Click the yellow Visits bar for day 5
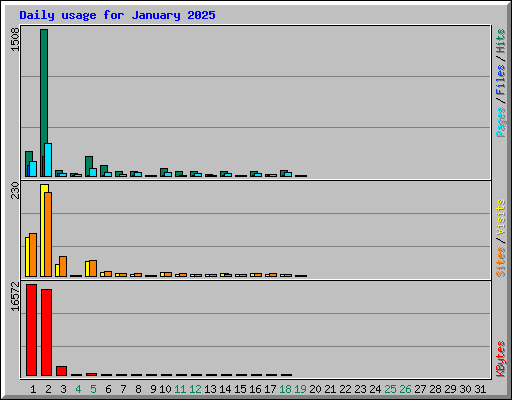Image resolution: width=512 pixels, height=400 pixels. click(x=87, y=269)
